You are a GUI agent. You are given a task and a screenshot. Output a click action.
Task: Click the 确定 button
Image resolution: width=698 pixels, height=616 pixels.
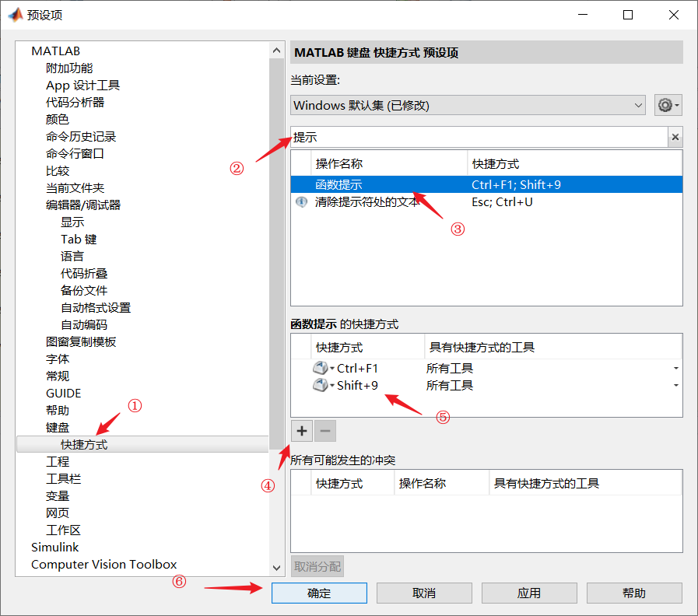(319, 593)
